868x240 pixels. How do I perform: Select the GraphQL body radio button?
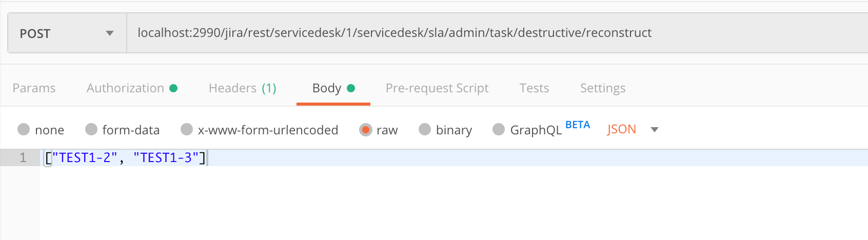(x=499, y=129)
